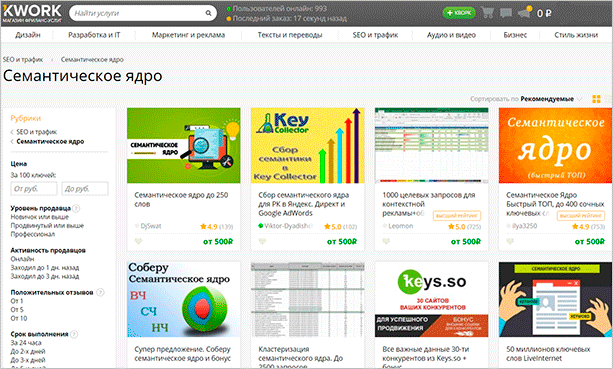Open the orange Семантическое ядро thumbnail
The width and height of the screenshot is (613, 369).
pyautogui.click(x=556, y=145)
